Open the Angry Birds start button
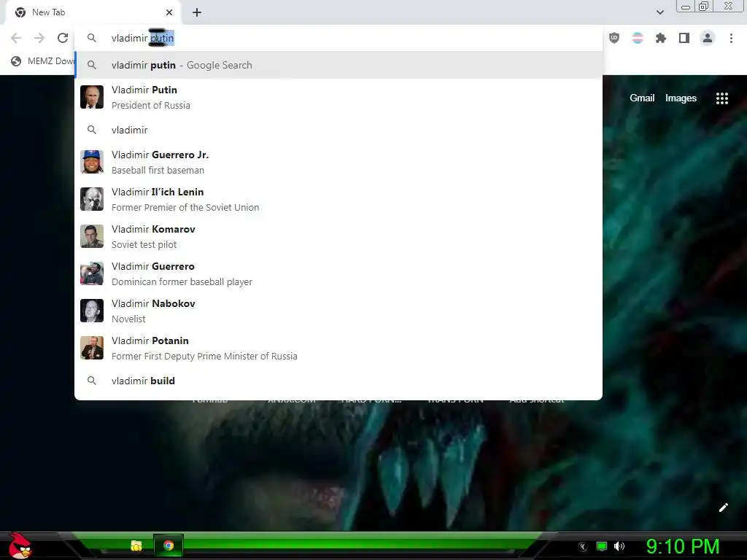747x560 pixels. pos(20,545)
